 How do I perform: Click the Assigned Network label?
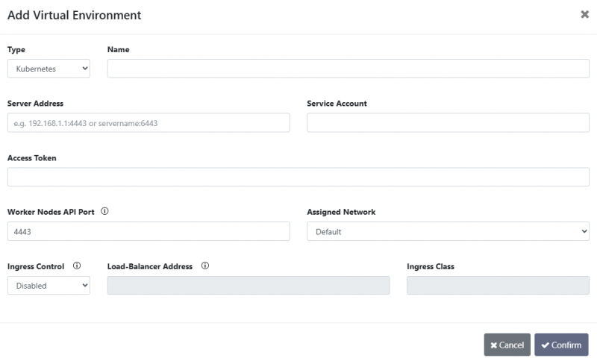pos(341,212)
